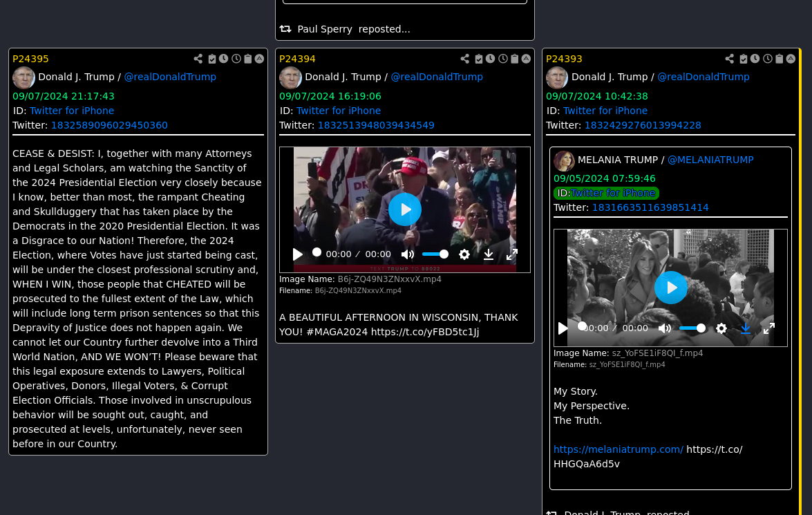Click Donald Trump avatar in post P24395
Screen dimensions: 812x515
tap(23, 77)
